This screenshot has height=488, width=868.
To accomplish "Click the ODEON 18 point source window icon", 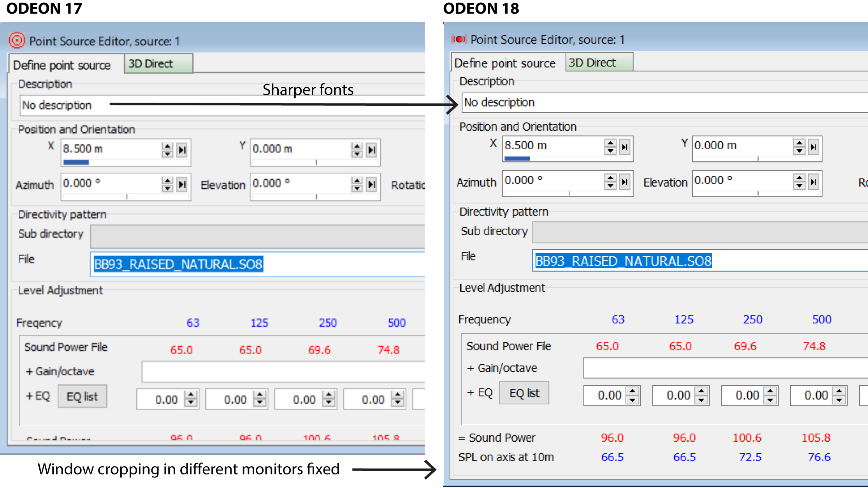I will click(x=459, y=39).
